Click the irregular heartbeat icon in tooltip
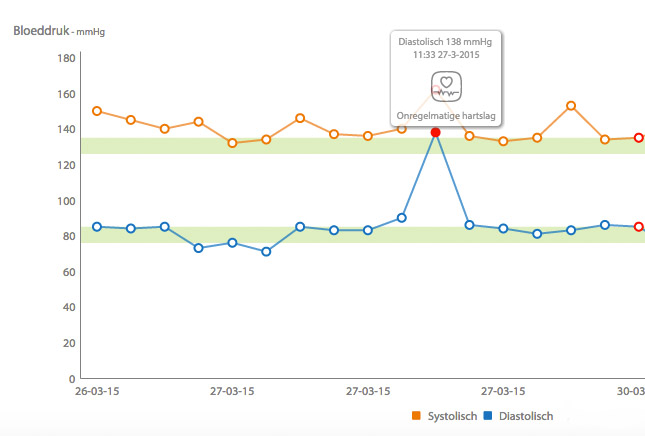The image size is (645, 436). pos(446,87)
